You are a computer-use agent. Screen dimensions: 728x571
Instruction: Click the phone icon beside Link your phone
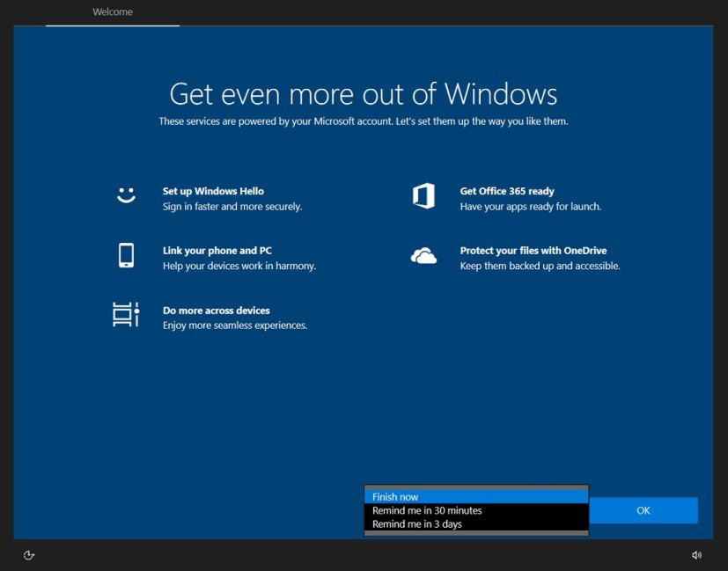[127, 255]
